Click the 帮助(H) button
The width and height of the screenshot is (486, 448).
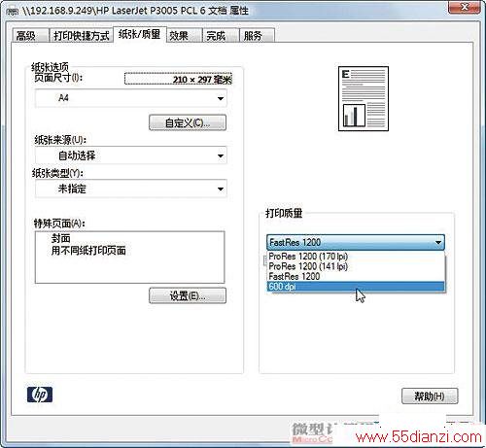430,396
